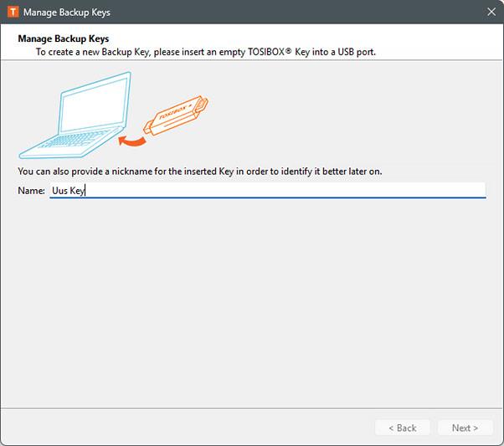
Task: Click the 'Manage Backup Keys' window title text
Action: 66,13
